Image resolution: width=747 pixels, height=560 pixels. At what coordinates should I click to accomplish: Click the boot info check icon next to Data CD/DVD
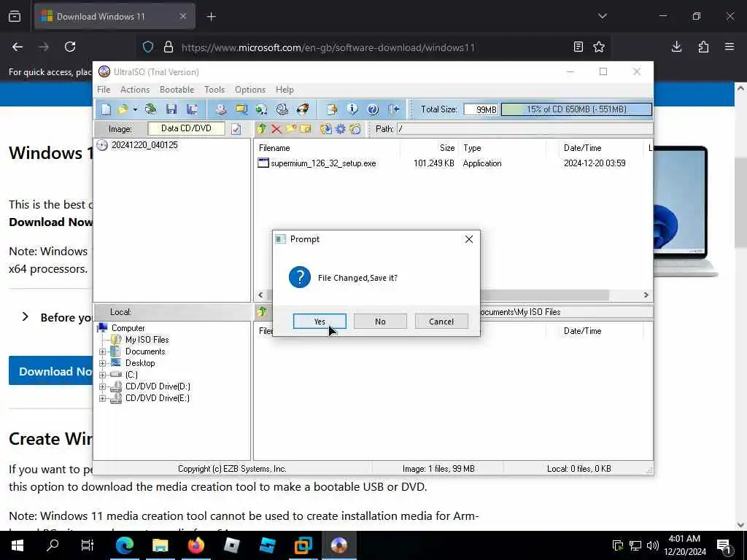236,129
